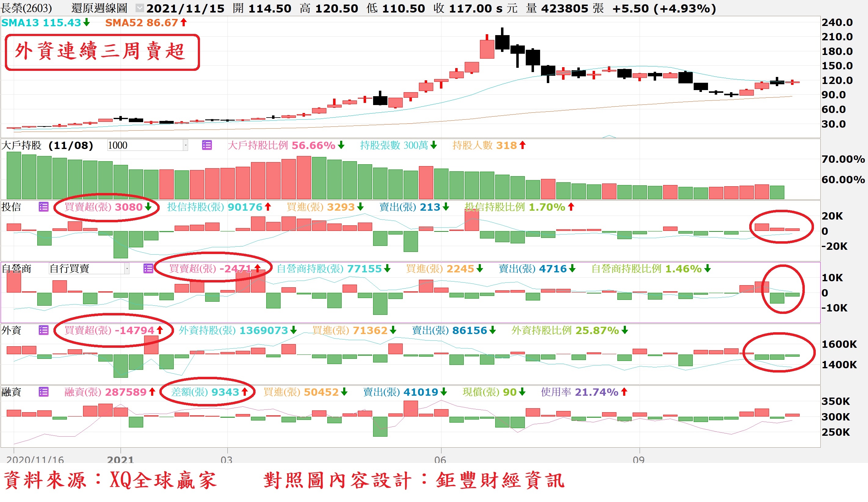Click the 外資持股比例 25.87% label
The width and height of the screenshot is (868, 502).
coord(565,330)
